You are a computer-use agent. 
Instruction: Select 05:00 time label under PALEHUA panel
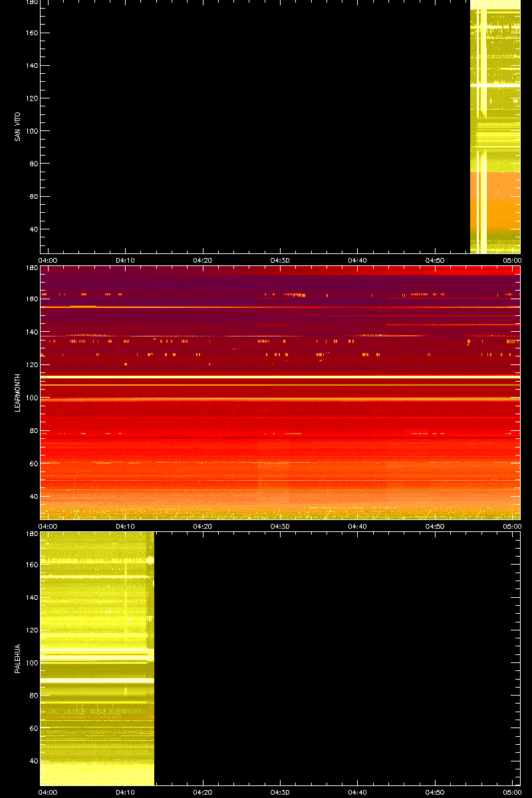(x=512, y=792)
